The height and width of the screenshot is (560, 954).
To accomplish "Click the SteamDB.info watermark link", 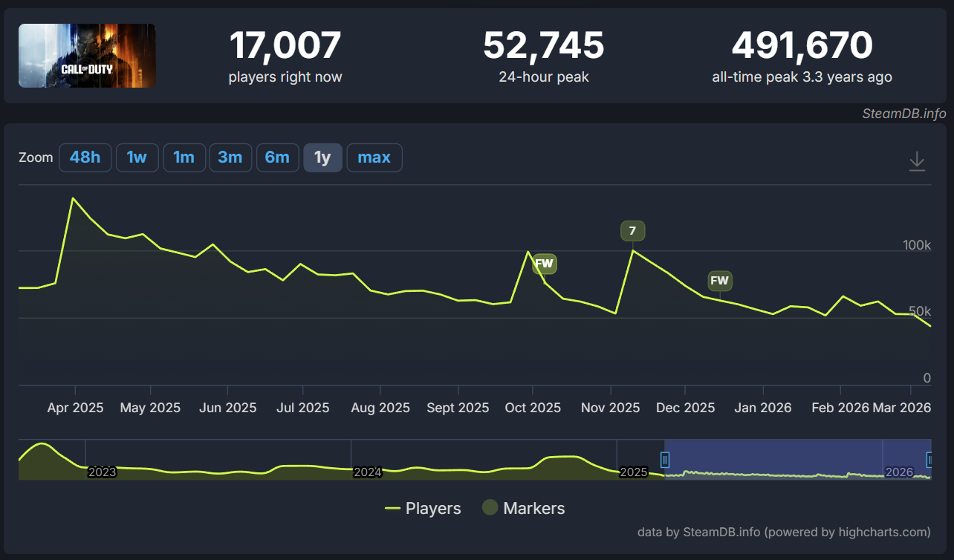I will (x=904, y=114).
